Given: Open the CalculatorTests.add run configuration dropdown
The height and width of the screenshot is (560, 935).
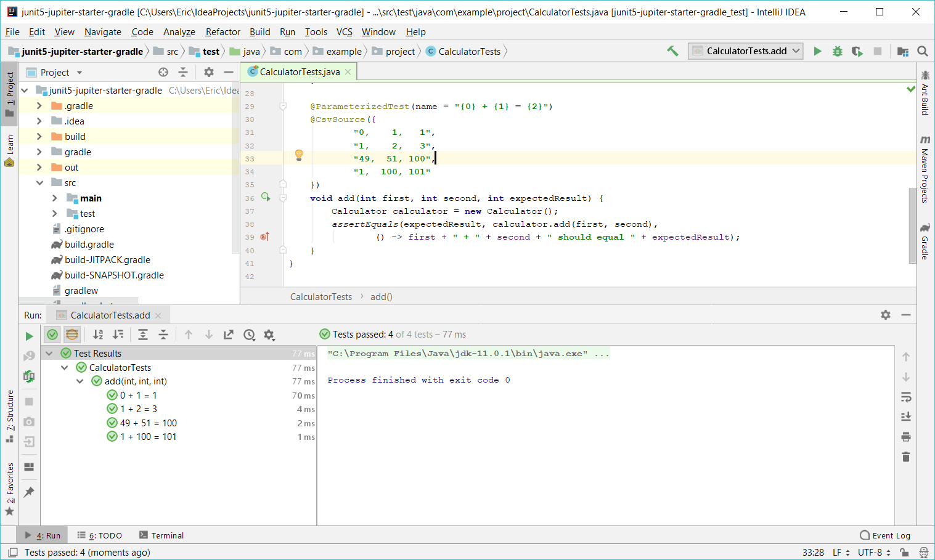Looking at the screenshot, I should (746, 51).
